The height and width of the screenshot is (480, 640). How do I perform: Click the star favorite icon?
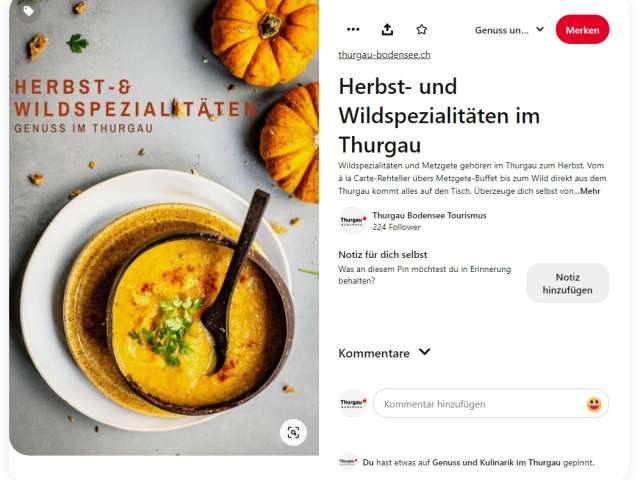(422, 29)
